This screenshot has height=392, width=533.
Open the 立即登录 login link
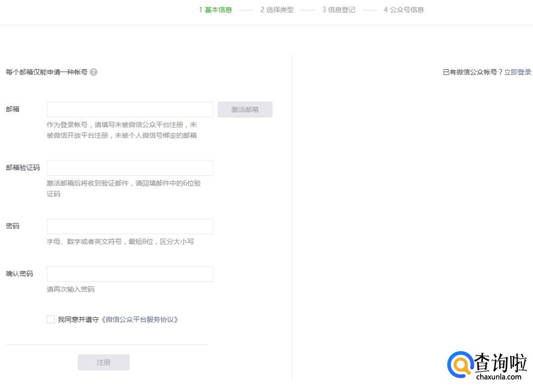[517, 72]
